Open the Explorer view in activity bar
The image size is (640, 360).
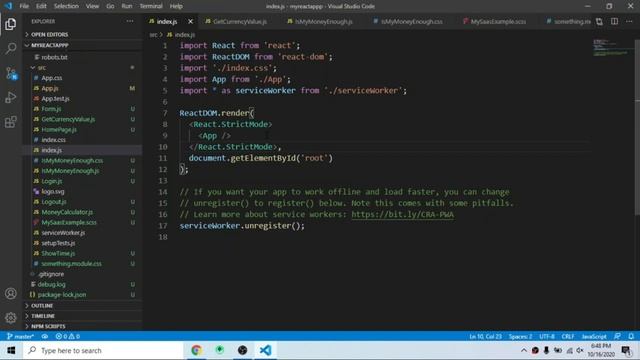11,24
